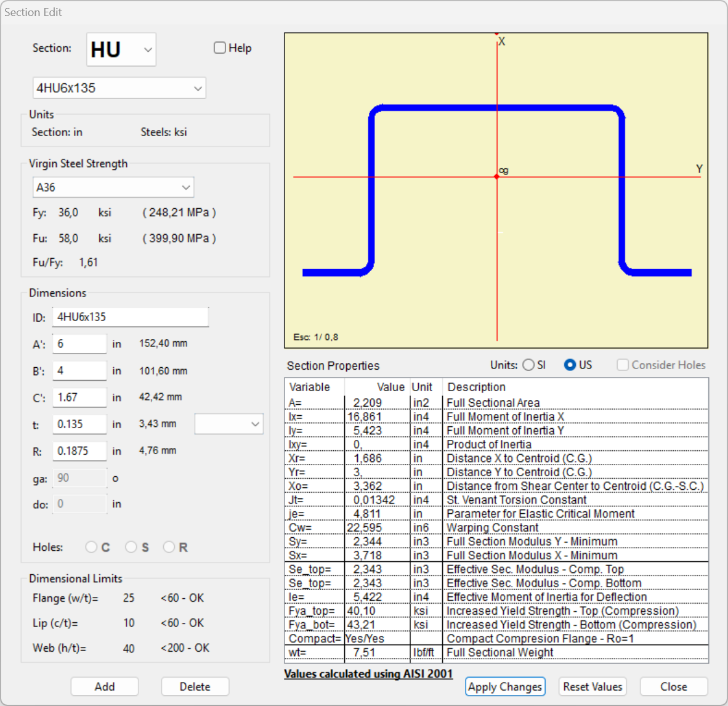Image resolution: width=728 pixels, height=706 pixels.
Task: Click the Delete button
Action: [195, 686]
